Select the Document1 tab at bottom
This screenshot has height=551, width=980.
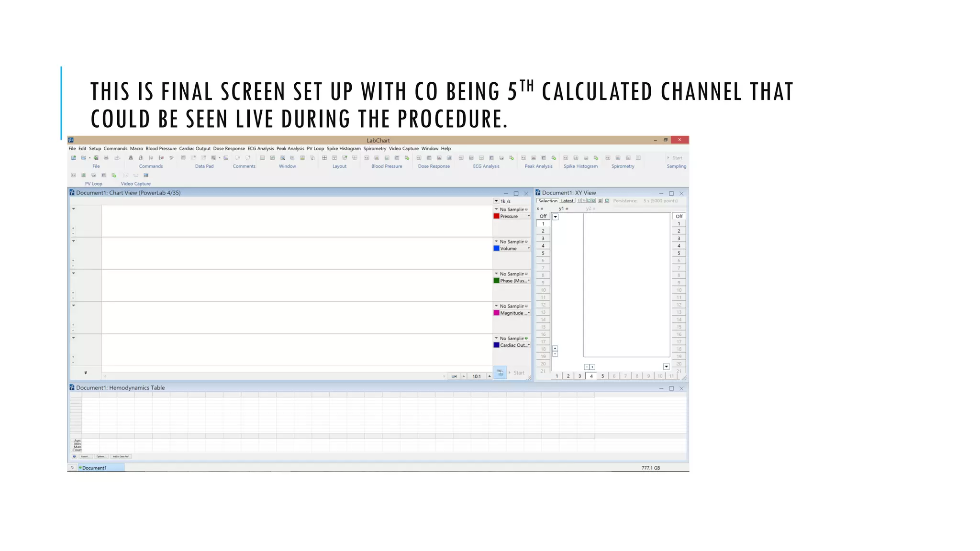click(x=94, y=468)
